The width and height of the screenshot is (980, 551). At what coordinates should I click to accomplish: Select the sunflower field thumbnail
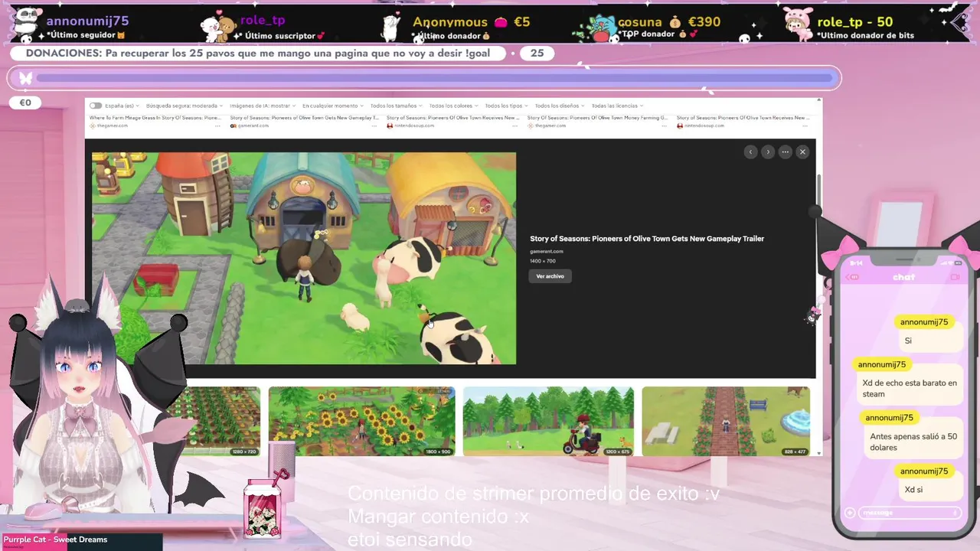(361, 421)
